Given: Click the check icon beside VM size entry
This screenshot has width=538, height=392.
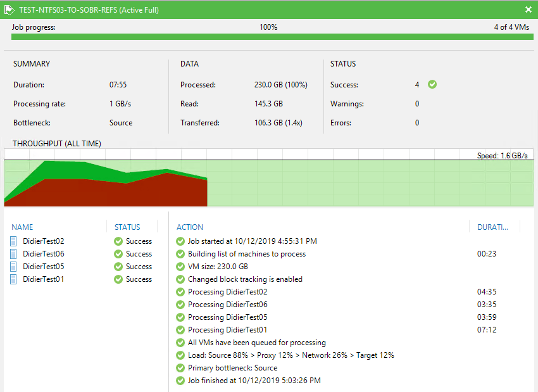Looking at the screenshot, I should 180,267.
